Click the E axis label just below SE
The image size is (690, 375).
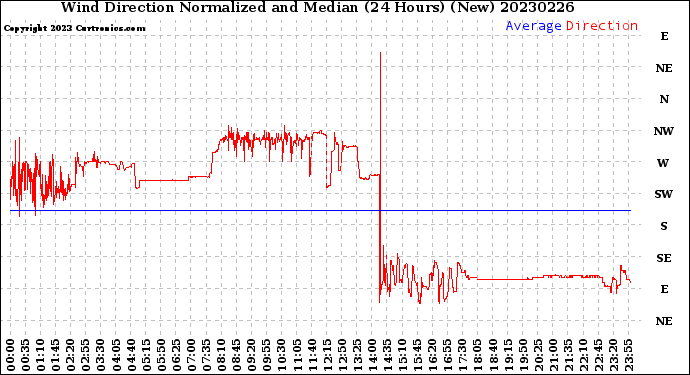[664, 289]
